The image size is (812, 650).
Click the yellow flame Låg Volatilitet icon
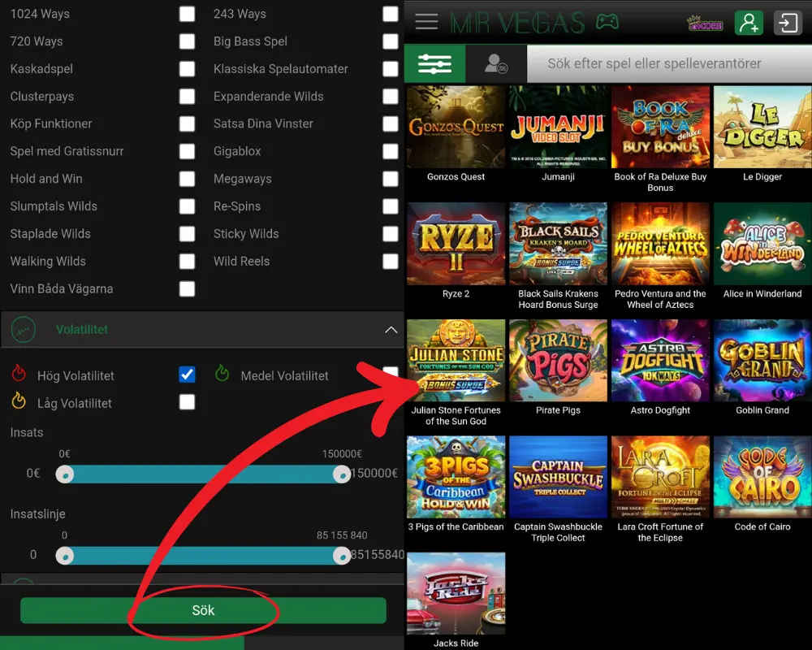(x=19, y=401)
